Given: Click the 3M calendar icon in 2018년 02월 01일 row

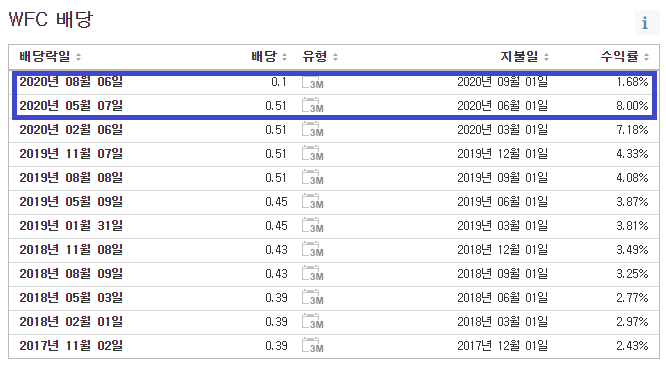Looking at the screenshot, I should click(x=313, y=322).
